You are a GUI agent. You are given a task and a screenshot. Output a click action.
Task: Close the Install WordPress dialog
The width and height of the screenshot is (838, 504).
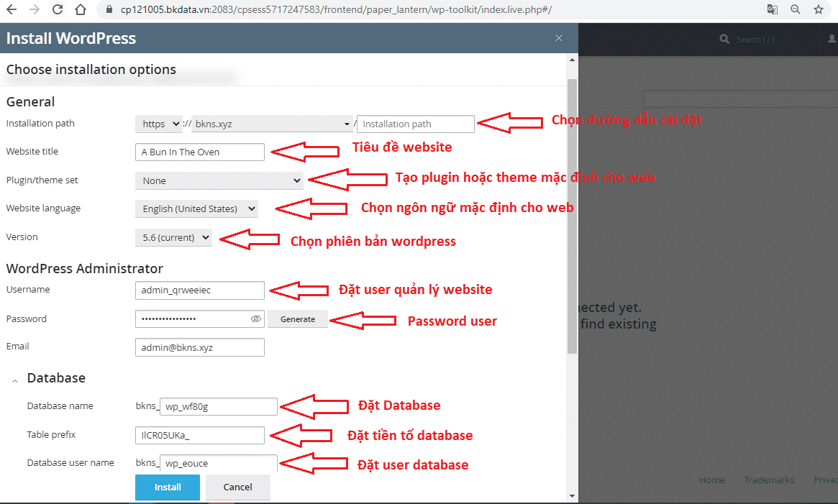[558, 38]
